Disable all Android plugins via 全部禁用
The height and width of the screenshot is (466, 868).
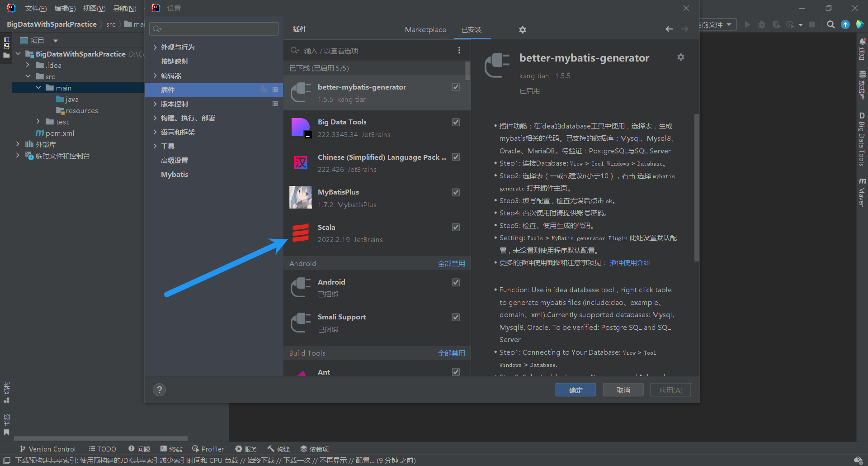click(x=451, y=263)
